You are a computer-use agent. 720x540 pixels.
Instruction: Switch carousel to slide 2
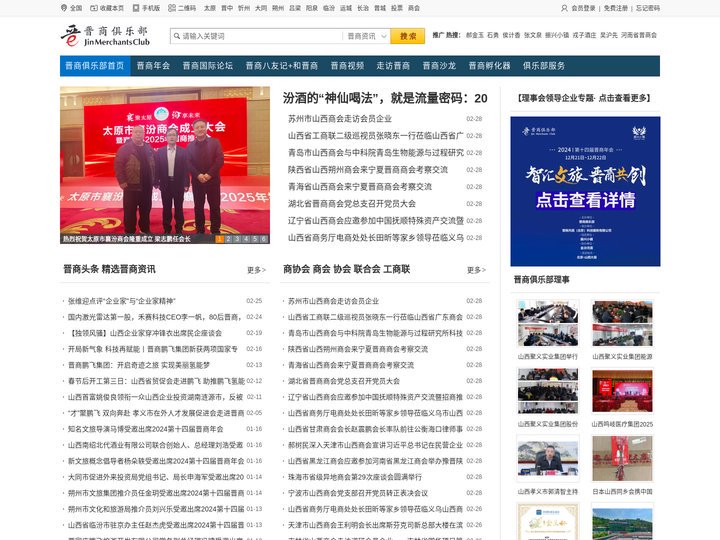coord(228,239)
